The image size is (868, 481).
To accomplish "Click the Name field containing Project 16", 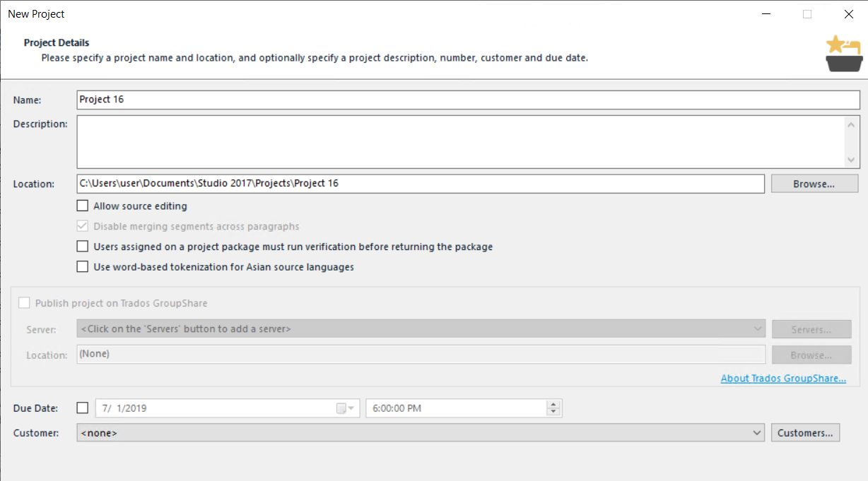I will [469, 100].
